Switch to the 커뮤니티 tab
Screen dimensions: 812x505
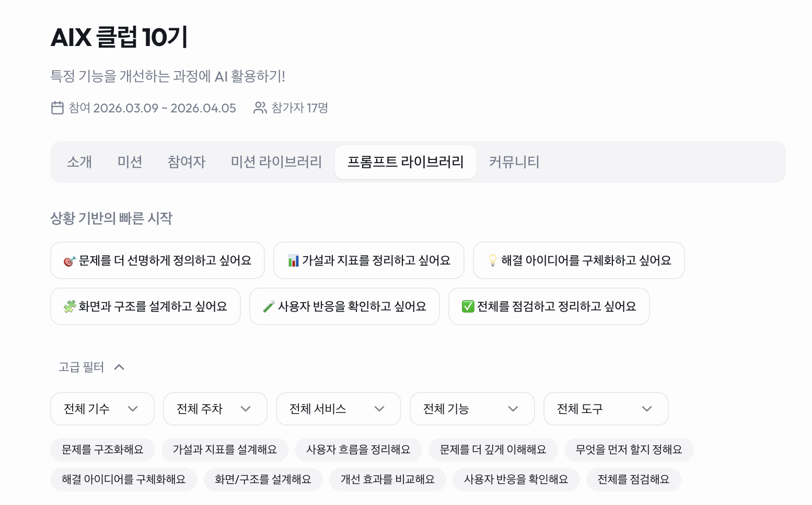[x=514, y=162]
